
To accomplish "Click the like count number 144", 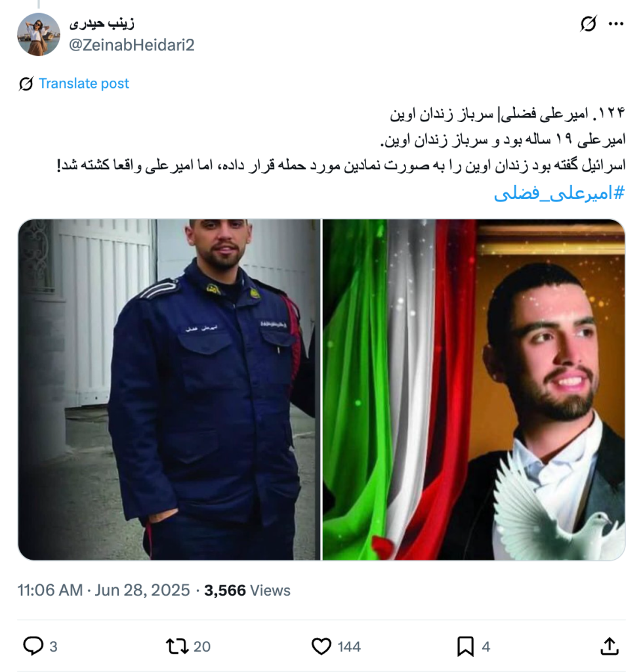I will [349, 646].
